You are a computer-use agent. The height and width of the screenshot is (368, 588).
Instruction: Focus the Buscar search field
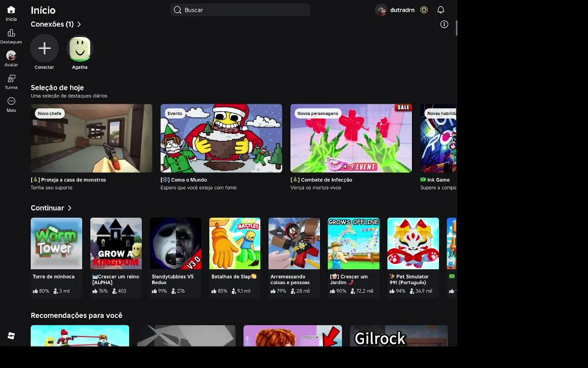[x=240, y=10]
